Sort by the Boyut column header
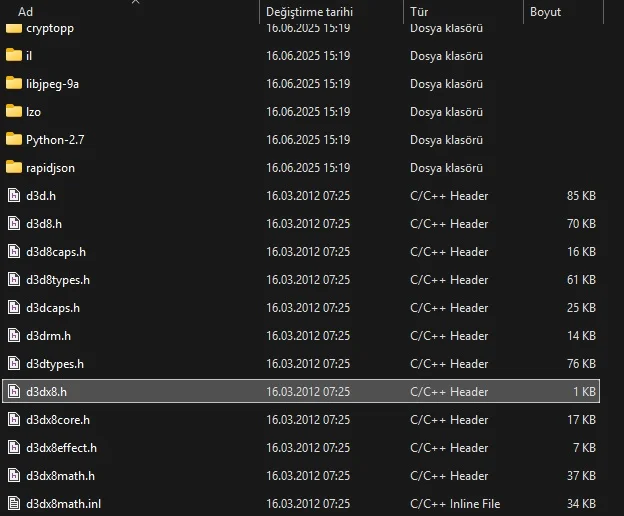 tap(545, 12)
